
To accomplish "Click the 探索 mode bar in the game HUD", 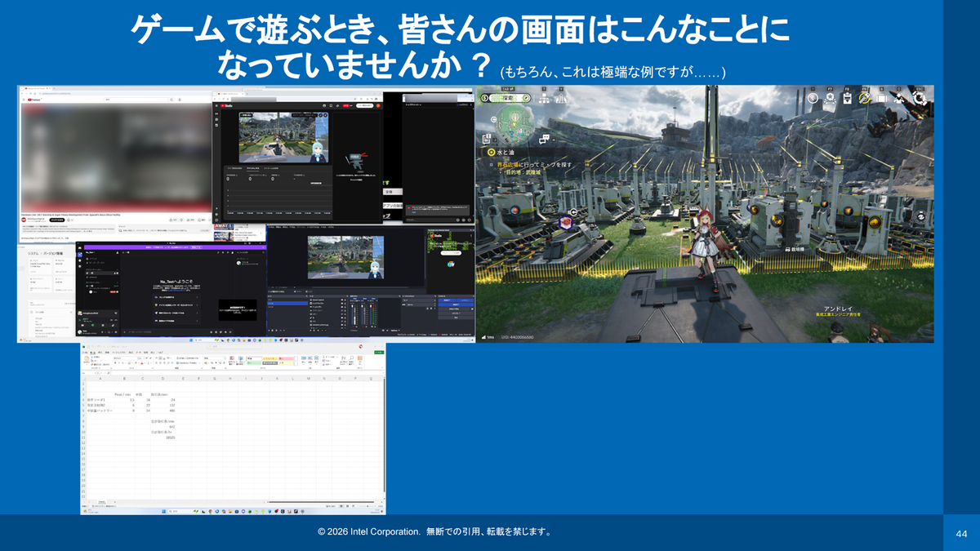I will (506, 98).
